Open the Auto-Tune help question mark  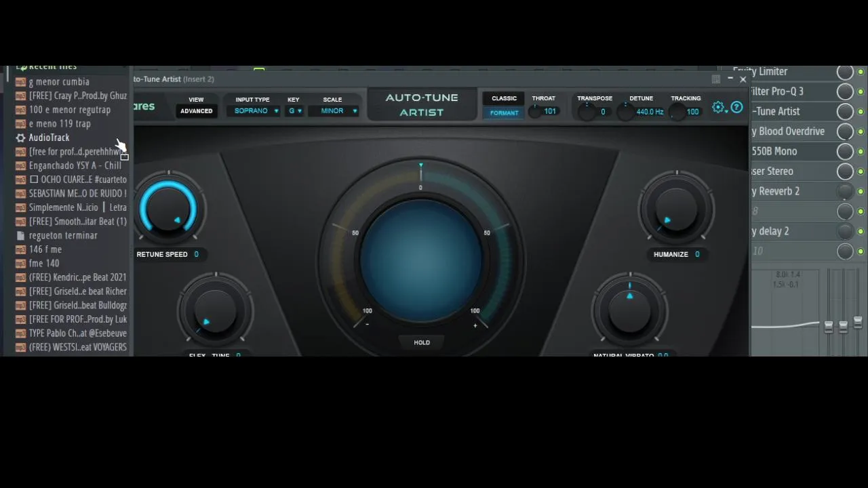coord(736,107)
